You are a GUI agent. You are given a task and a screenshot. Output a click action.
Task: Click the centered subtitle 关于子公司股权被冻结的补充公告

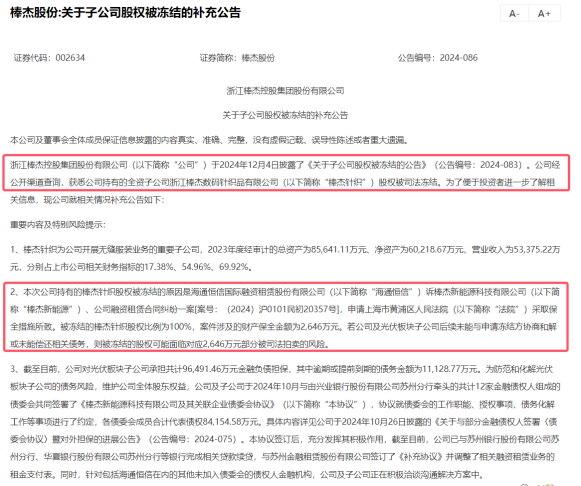pos(285,115)
